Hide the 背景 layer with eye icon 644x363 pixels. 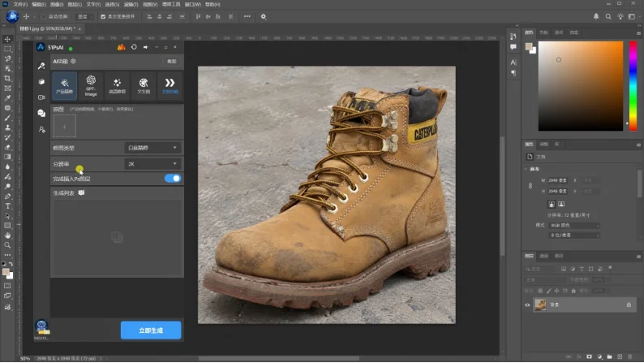[x=527, y=305]
